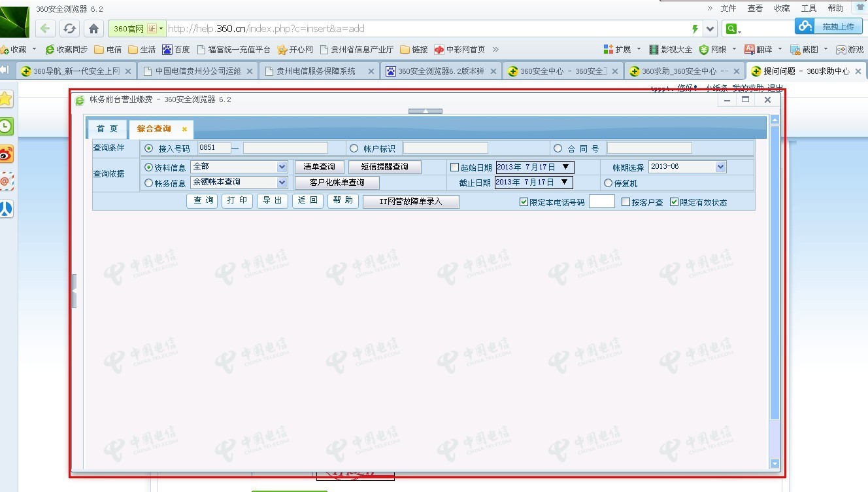This screenshot has height=492, width=868.
Task: Open the 工具 menu
Action: (x=809, y=9)
